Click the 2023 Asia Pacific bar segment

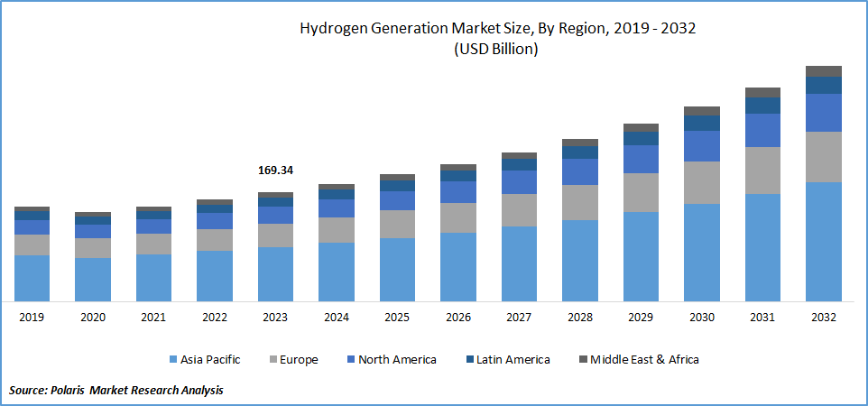point(276,275)
